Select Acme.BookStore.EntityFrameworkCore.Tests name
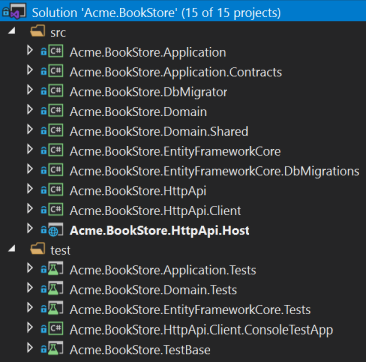The width and height of the screenshot is (366, 362). [x=190, y=309]
